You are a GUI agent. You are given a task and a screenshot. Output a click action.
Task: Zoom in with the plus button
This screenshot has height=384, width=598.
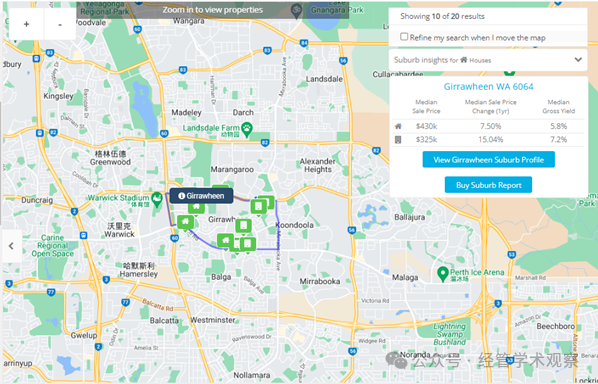[26, 24]
